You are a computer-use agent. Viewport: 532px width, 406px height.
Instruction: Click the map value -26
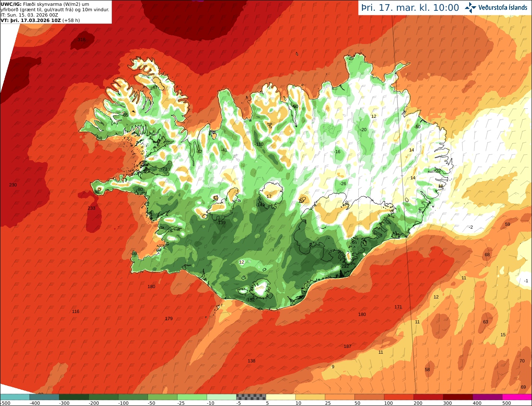point(342,183)
